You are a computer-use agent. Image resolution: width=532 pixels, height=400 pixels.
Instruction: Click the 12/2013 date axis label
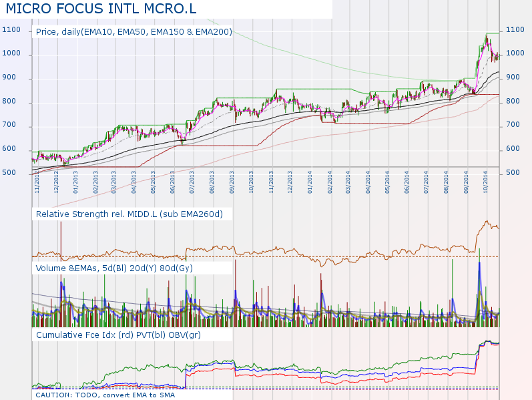[x=290, y=182]
